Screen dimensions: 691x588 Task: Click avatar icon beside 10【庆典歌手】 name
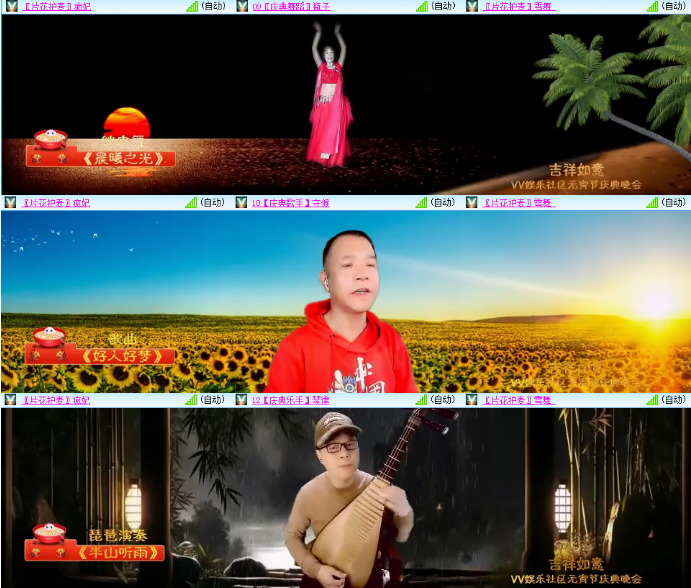point(241,202)
